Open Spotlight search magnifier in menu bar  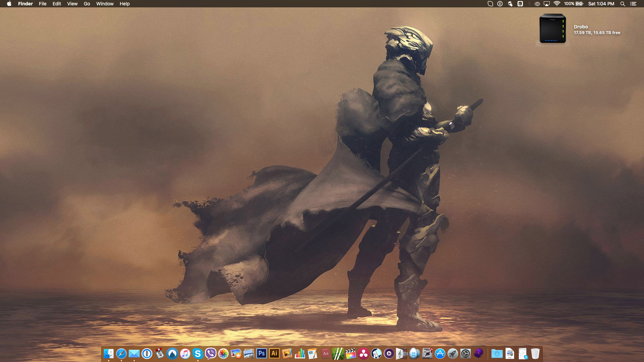[x=623, y=4]
